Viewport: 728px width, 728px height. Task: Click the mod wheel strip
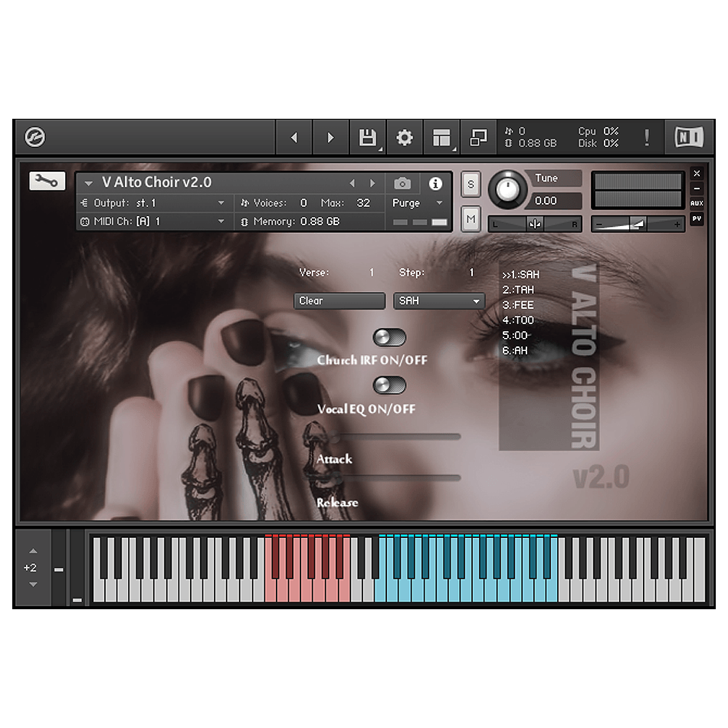click(x=77, y=567)
